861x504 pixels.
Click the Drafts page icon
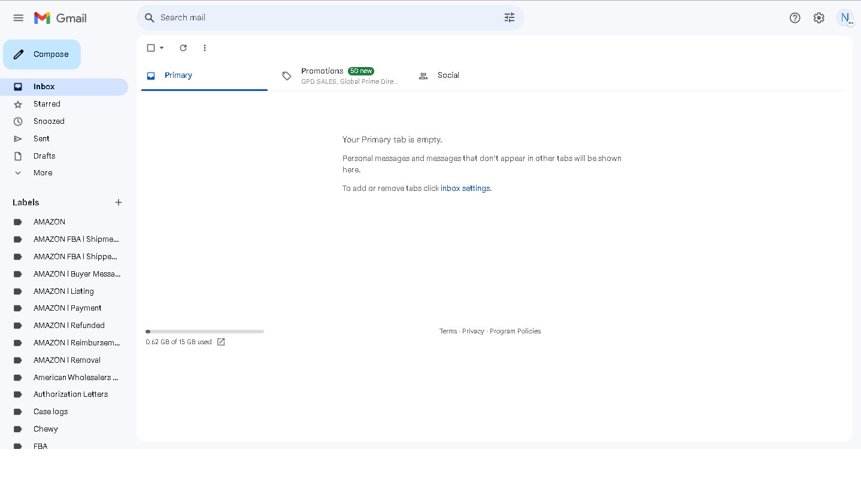(18, 156)
